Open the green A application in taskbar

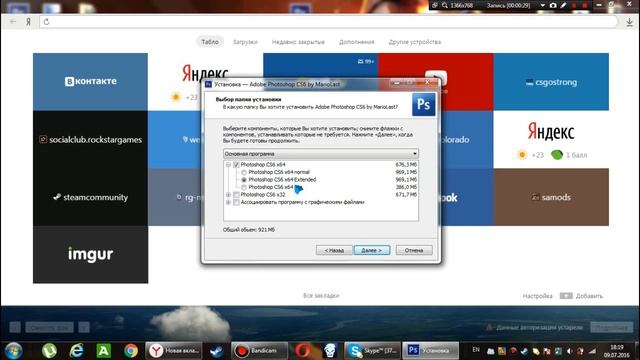103,351
